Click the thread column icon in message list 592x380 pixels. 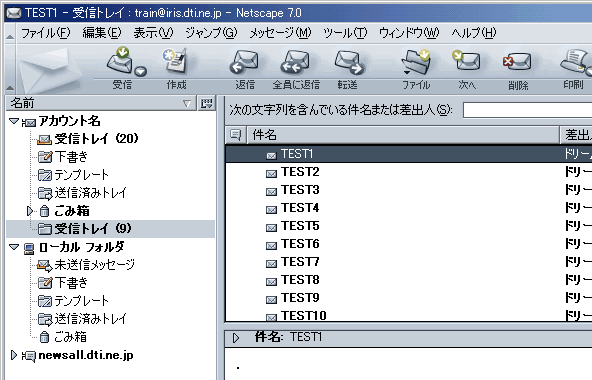pyautogui.click(x=236, y=135)
